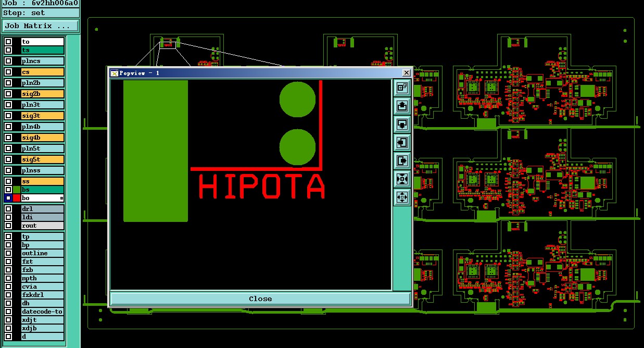
Task: Check the rout layer box
Action: pos(8,226)
